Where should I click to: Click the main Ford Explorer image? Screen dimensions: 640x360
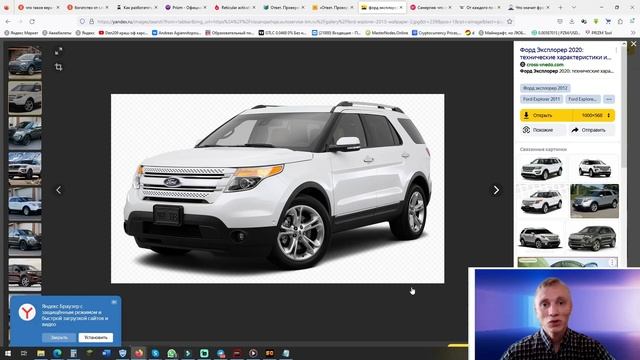278,189
